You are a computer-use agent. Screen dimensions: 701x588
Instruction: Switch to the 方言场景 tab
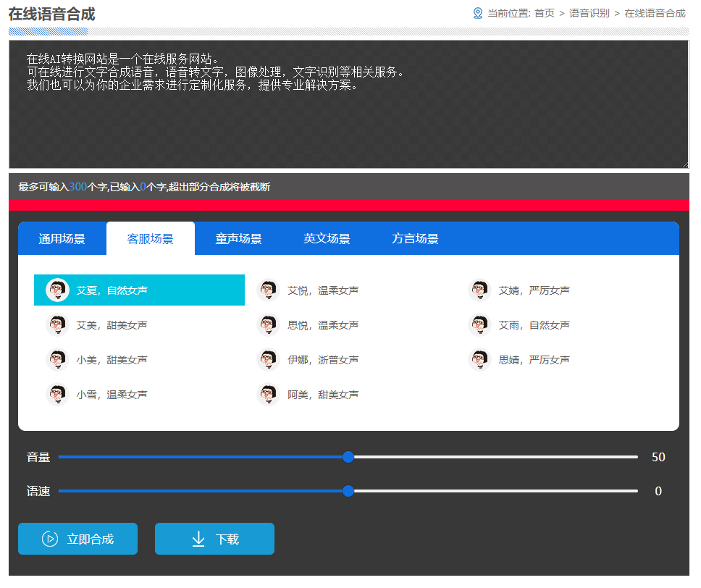(x=415, y=238)
